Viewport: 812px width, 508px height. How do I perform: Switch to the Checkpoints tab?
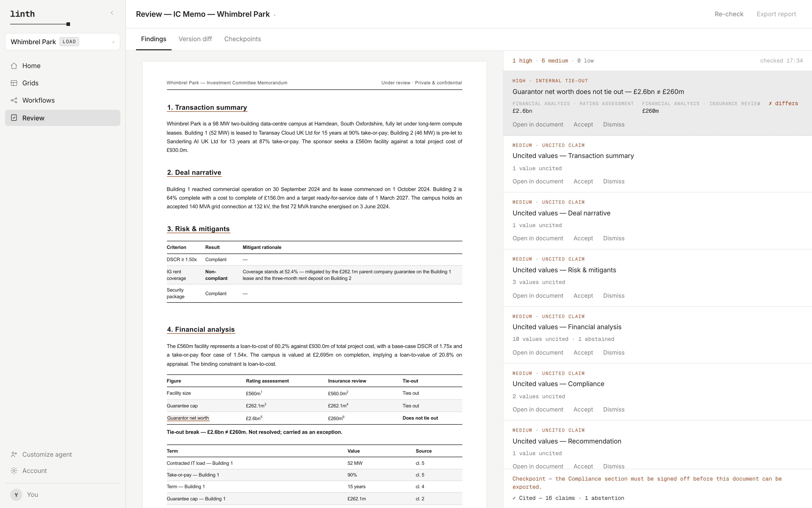[243, 39]
